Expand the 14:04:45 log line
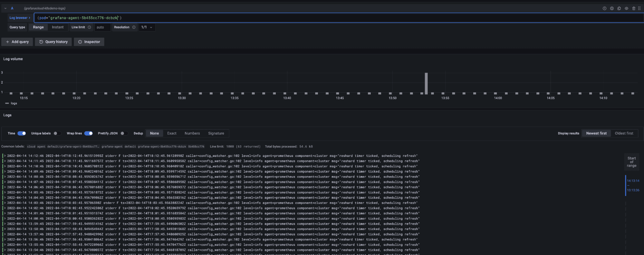 [x=5, y=198]
